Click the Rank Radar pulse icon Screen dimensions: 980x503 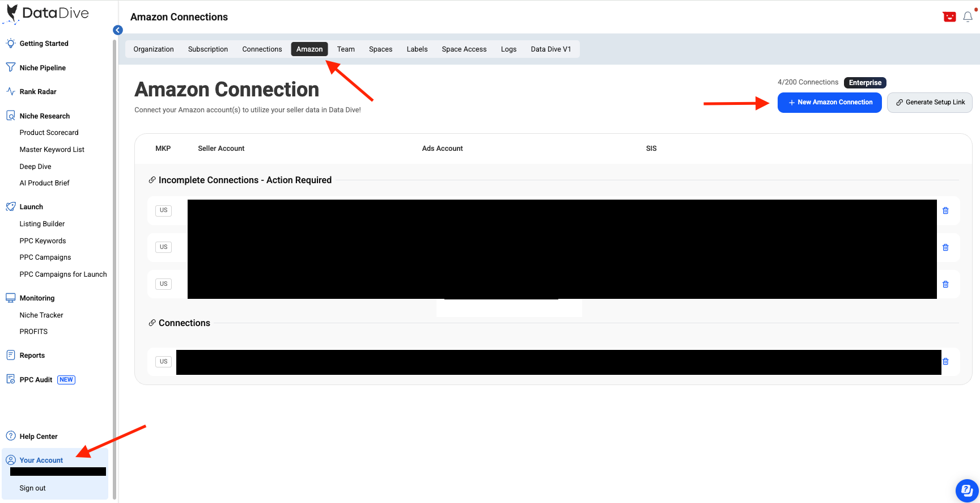10,91
